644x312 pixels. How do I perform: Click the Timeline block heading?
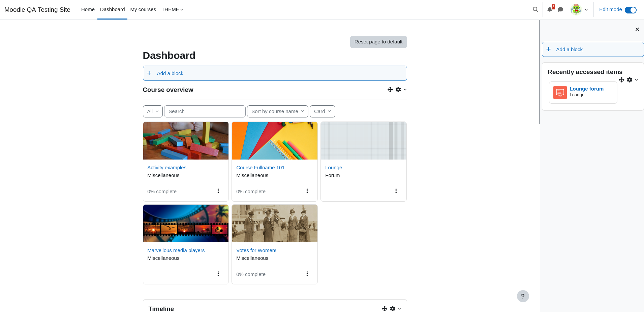[161, 309]
